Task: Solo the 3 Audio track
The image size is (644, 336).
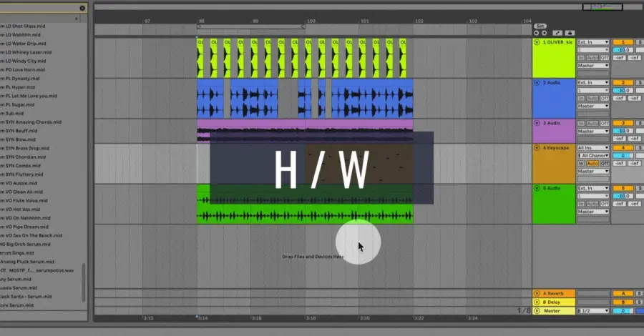Action: [x=640, y=123]
